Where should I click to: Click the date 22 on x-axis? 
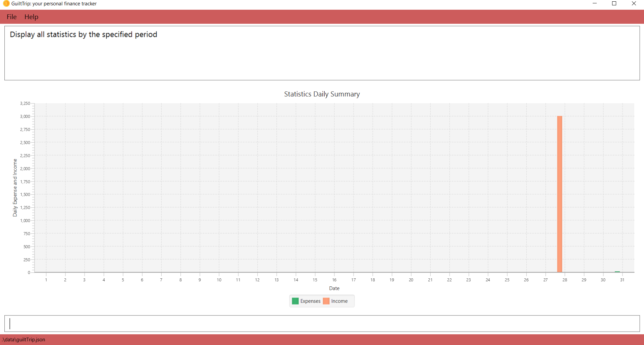(x=449, y=280)
